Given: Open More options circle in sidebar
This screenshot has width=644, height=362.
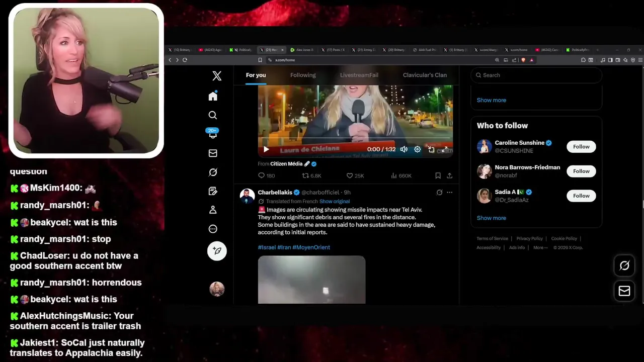Looking at the screenshot, I should 213,229.
